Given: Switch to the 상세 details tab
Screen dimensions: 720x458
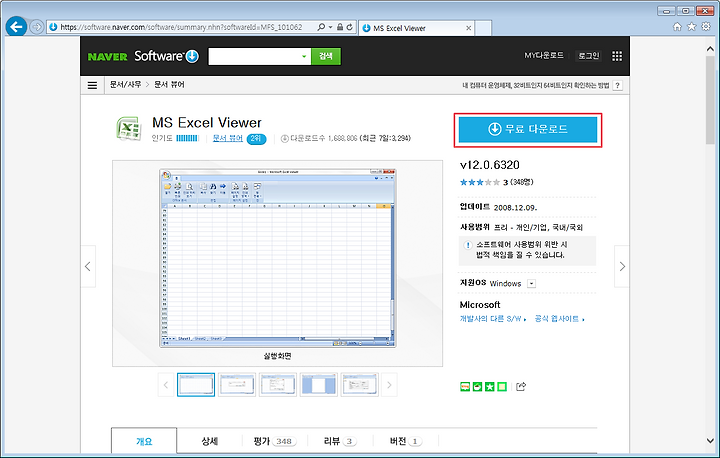Looking at the screenshot, I should tap(209, 441).
